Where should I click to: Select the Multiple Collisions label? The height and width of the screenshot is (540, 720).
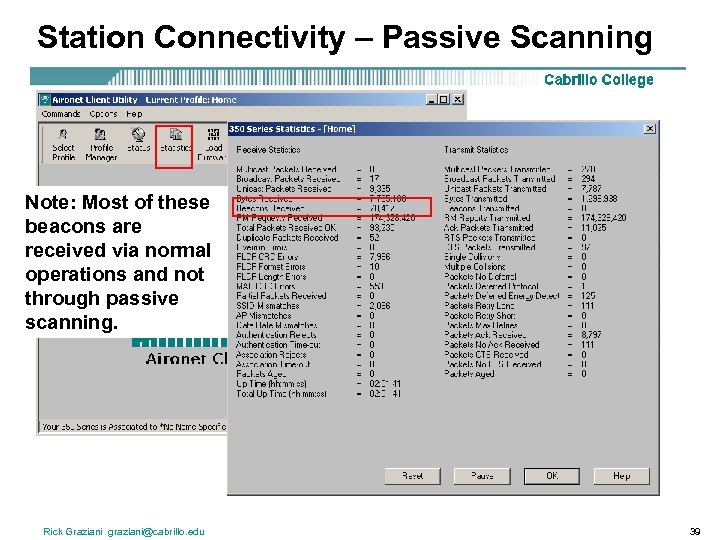(475, 267)
